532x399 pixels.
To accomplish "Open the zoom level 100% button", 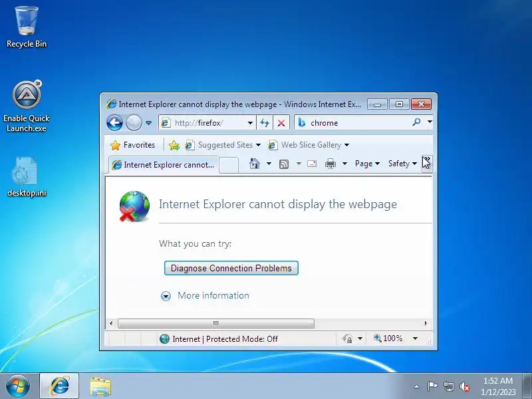I will 388,338.
